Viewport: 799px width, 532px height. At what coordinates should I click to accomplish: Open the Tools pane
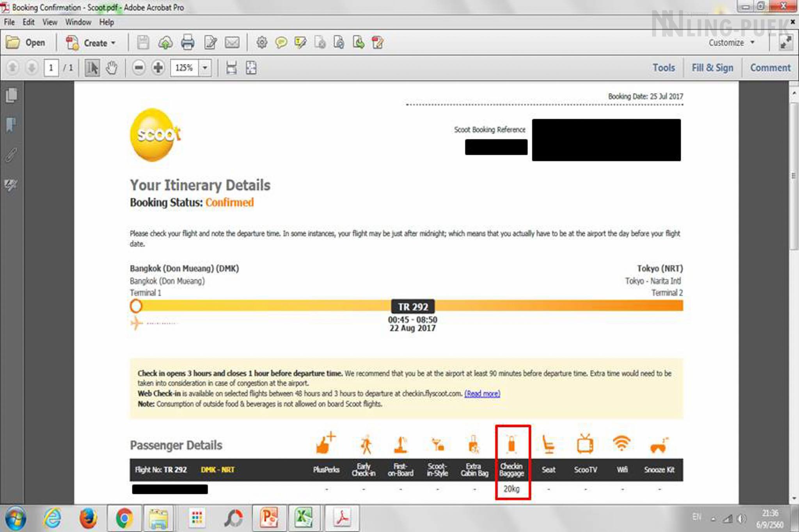tap(664, 68)
